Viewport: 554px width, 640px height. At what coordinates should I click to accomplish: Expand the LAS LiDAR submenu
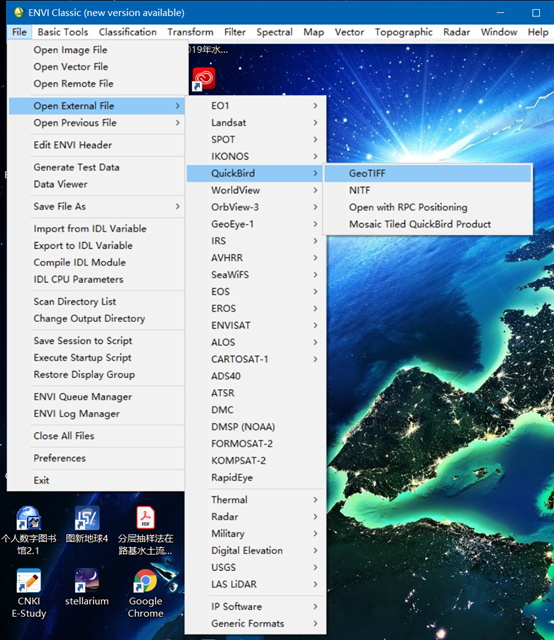[256, 584]
